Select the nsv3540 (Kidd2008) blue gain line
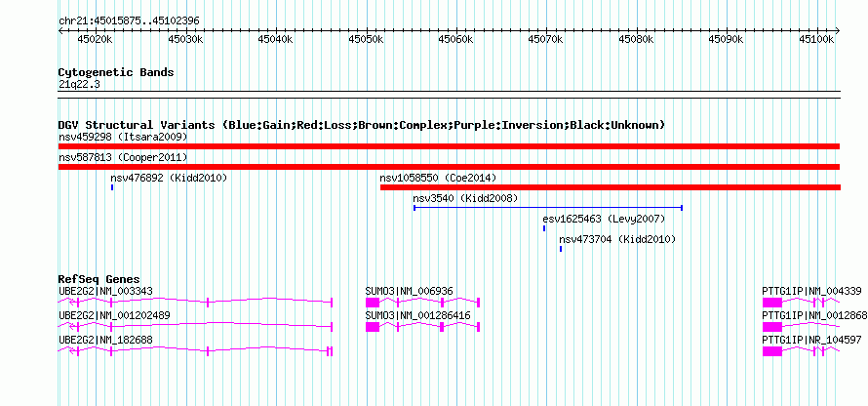The width and height of the screenshot is (868, 406). click(x=548, y=208)
